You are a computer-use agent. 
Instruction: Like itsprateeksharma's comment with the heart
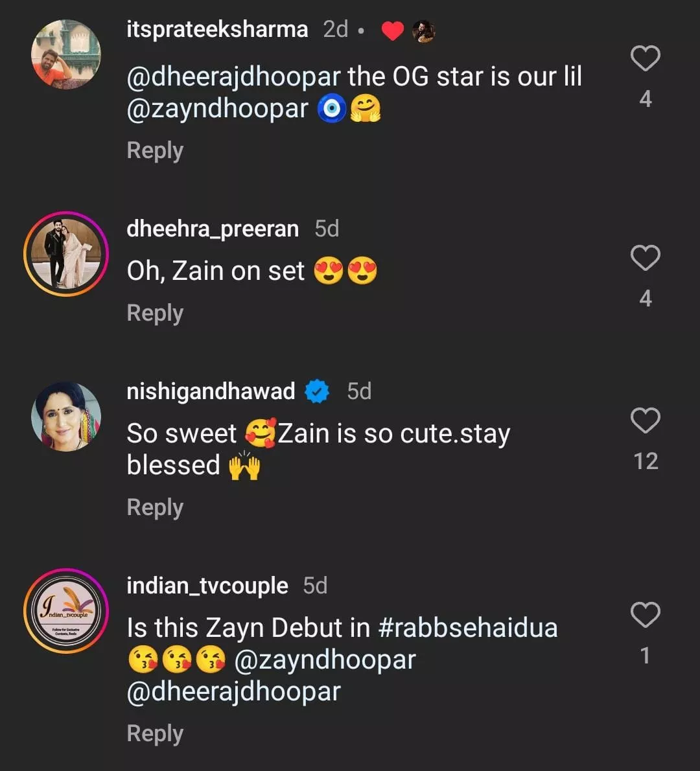click(x=645, y=59)
